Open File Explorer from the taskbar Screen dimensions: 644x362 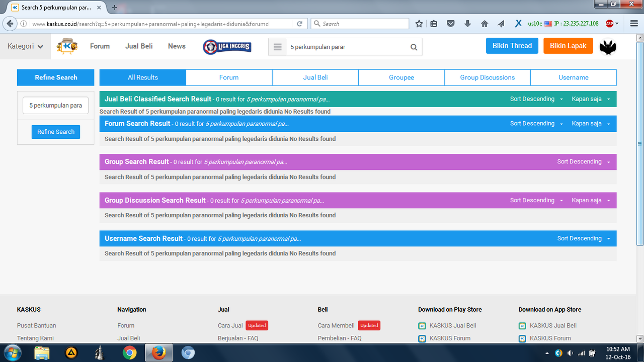(x=42, y=353)
